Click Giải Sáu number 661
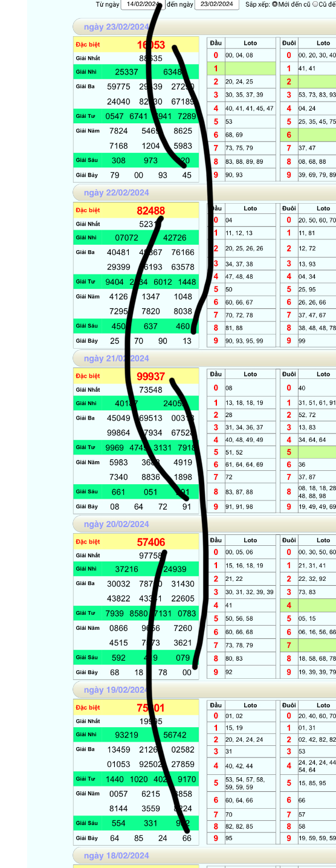 [118, 491]
